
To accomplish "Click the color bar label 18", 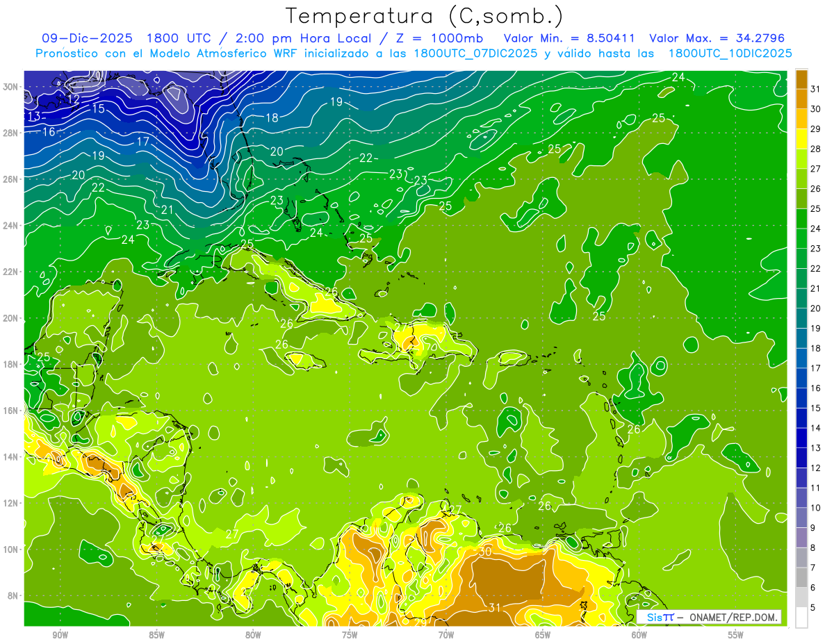I will pos(816,348).
